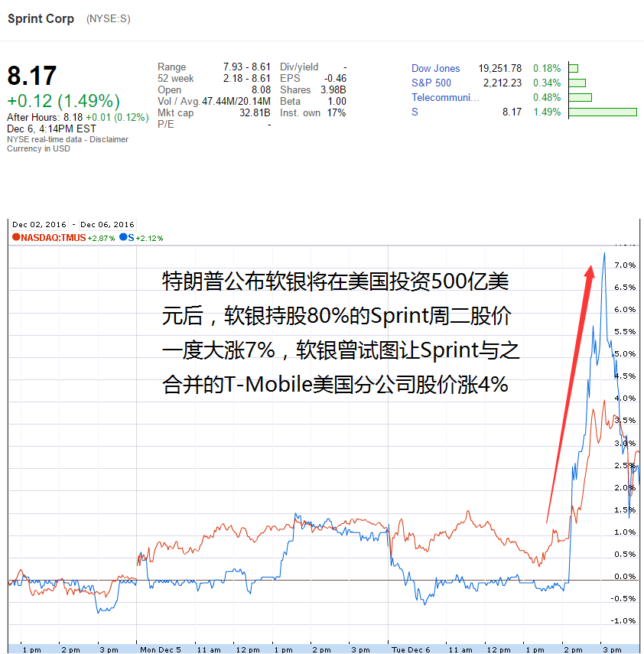644x654 pixels.
Task: Click the long green bar for S
Action: click(x=603, y=112)
